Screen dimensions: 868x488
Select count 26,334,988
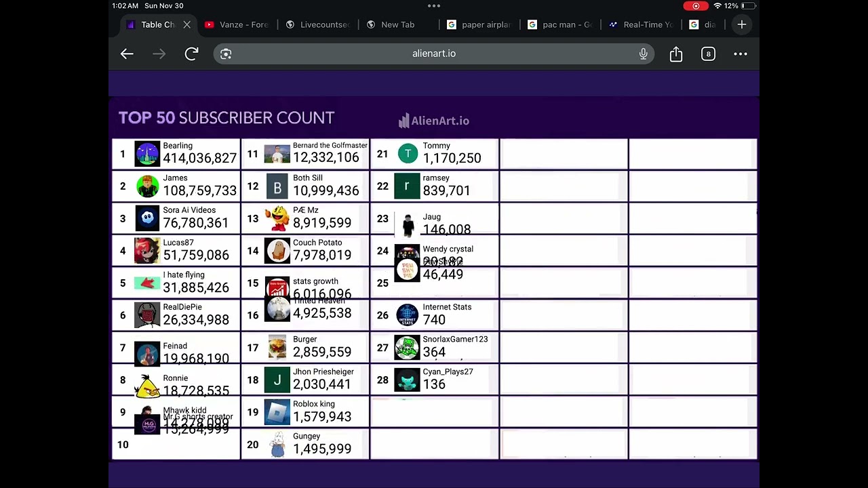coord(195,320)
